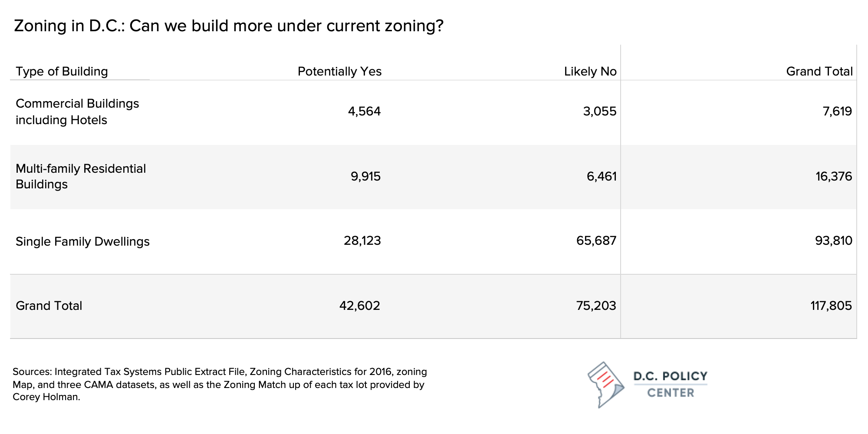Select the Likely No column header
This screenshot has width=868, height=434.
point(590,71)
